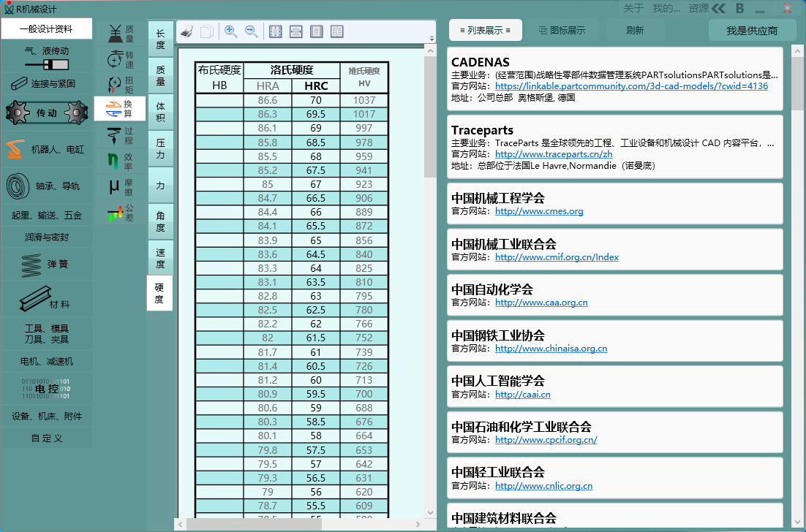The height and width of the screenshot is (532, 806).
Task: Open the cmif.org.cn website link
Action: [x=557, y=257]
